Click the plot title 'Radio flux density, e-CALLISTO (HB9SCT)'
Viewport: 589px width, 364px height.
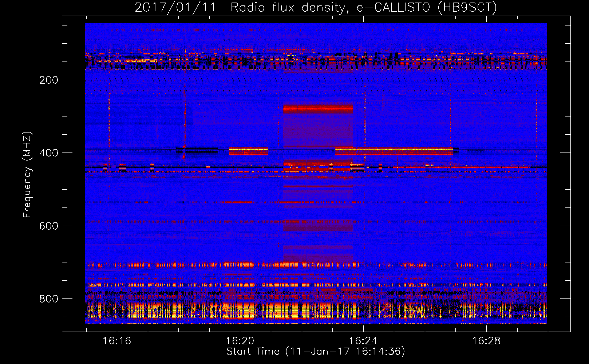[x=364, y=7]
